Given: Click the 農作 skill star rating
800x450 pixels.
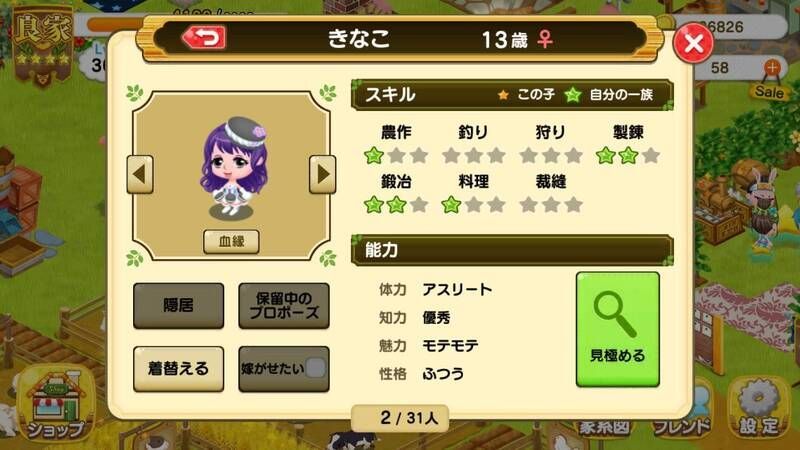Looking at the screenshot, I should click(x=396, y=155).
